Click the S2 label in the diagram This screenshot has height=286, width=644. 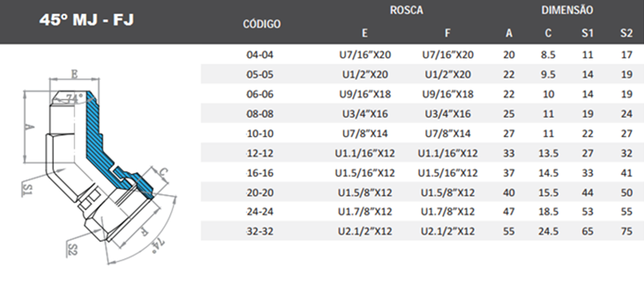click(x=74, y=247)
